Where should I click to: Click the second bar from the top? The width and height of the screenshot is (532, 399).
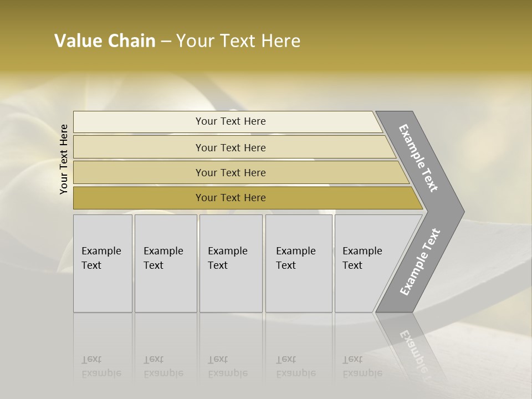click(x=230, y=147)
